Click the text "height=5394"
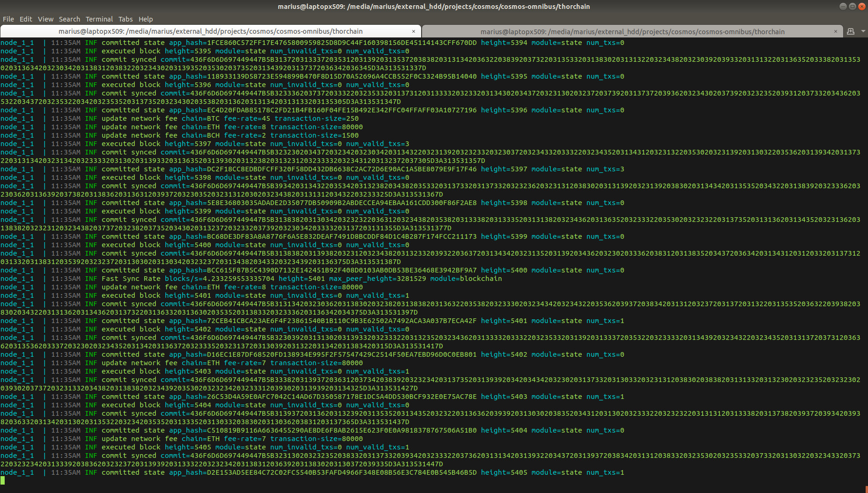This screenshot has height=493, width=868. point(504,43)
